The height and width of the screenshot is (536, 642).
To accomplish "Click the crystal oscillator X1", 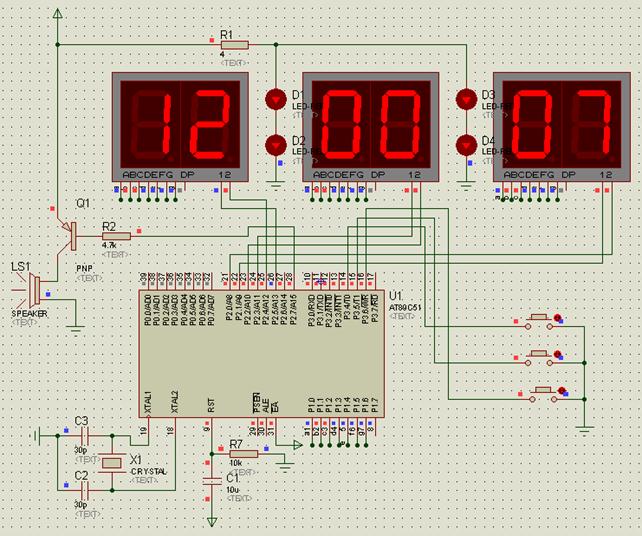I will [x=114, y=461].
